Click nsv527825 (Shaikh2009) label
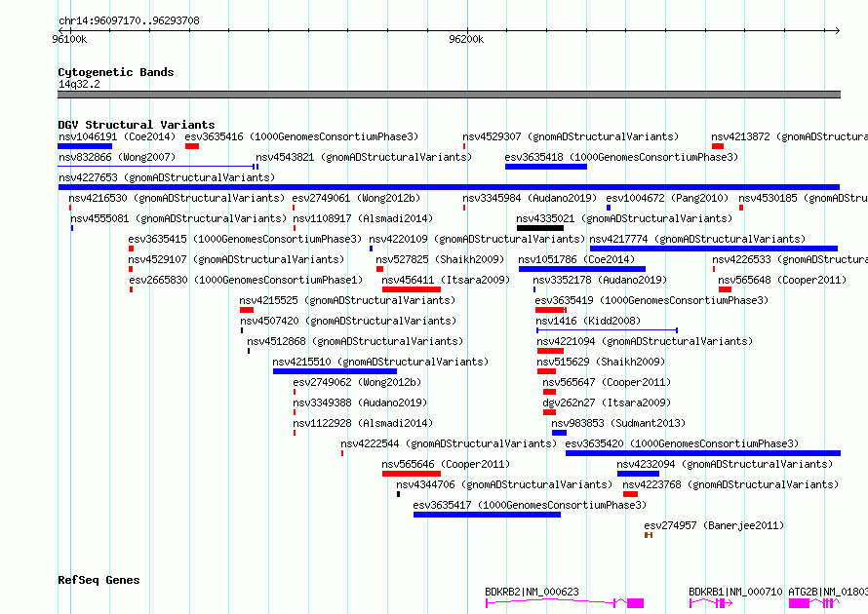The height and width of the screenshot is (614, 868). [440, 259]
